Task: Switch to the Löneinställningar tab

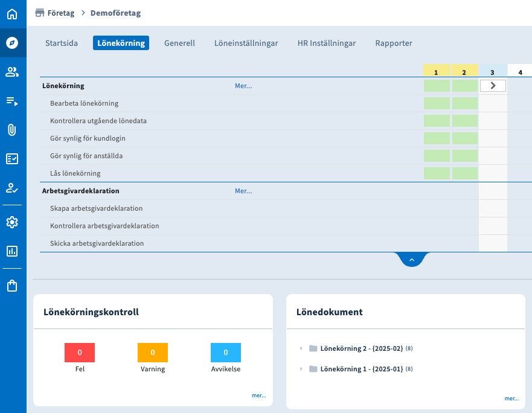Action: [x=246, y=43]
